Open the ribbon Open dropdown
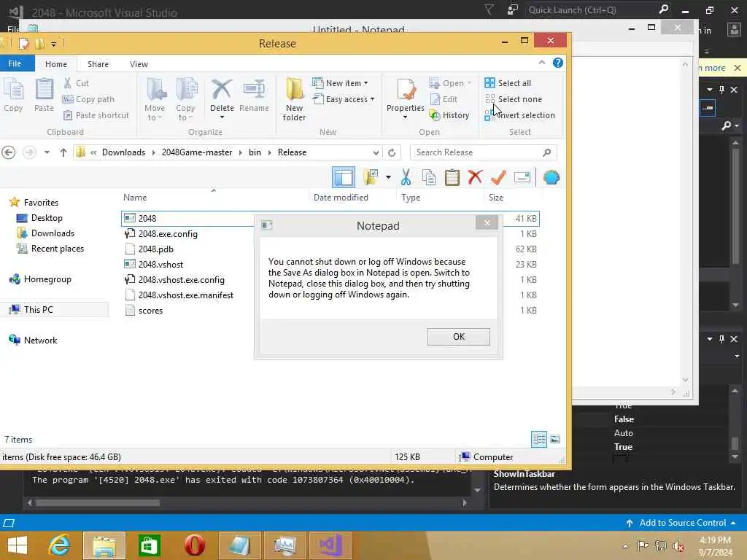Viewport: 747px width, 560px height. [450, 83]
